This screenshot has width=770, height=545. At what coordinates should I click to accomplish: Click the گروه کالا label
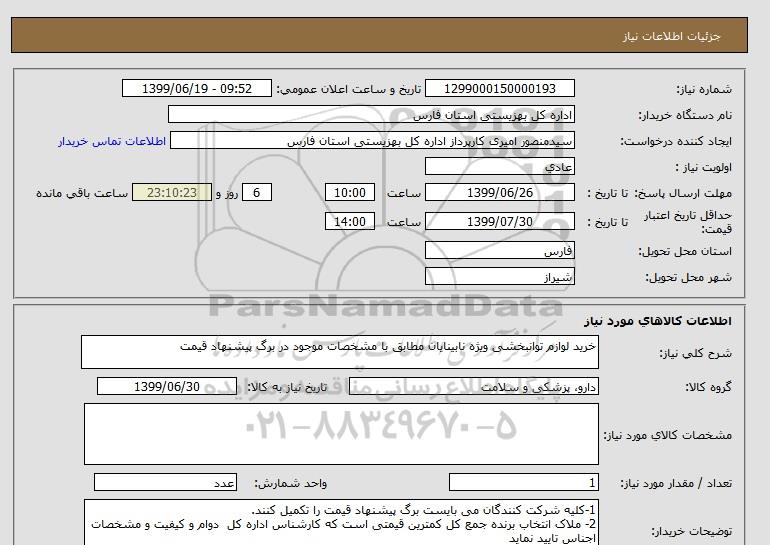pyautogui.click(x=709, y=387)
